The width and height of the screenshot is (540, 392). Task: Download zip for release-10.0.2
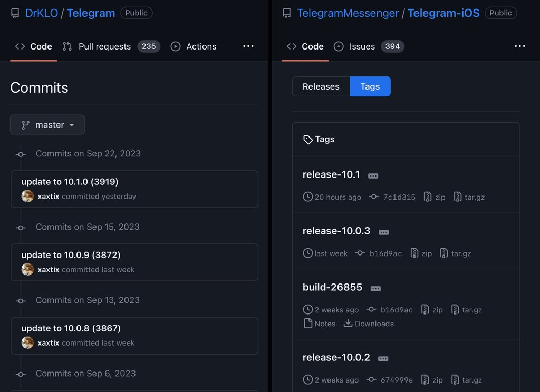432,380
